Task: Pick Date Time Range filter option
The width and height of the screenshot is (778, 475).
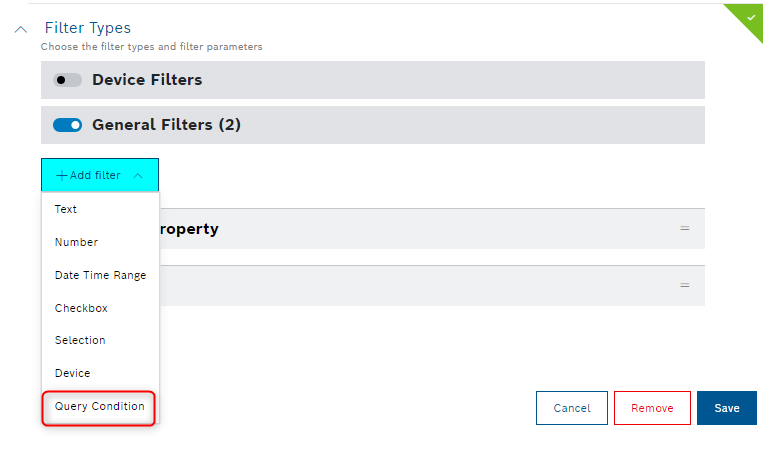Action: pos(100,275)
